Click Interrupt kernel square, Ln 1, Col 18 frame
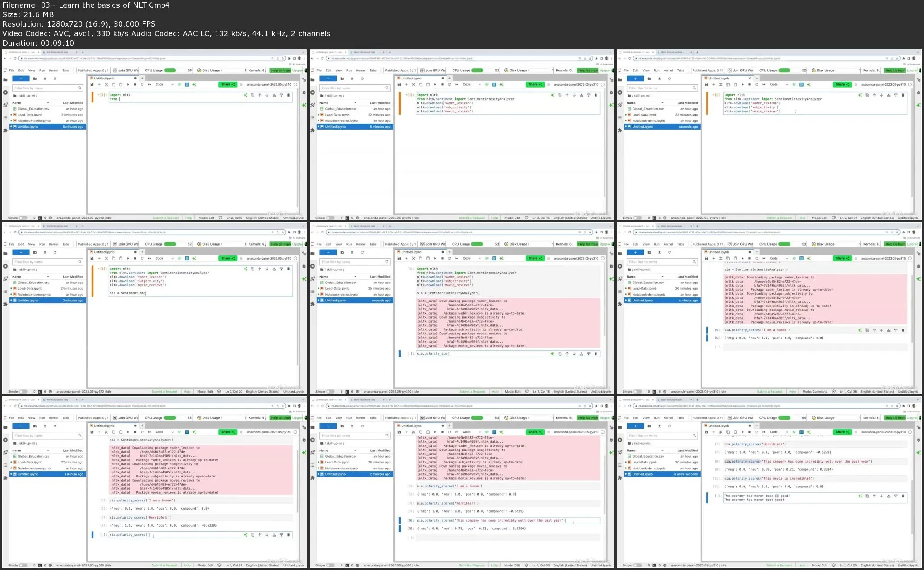Viewport: 924px width, 570px height. 442,258
